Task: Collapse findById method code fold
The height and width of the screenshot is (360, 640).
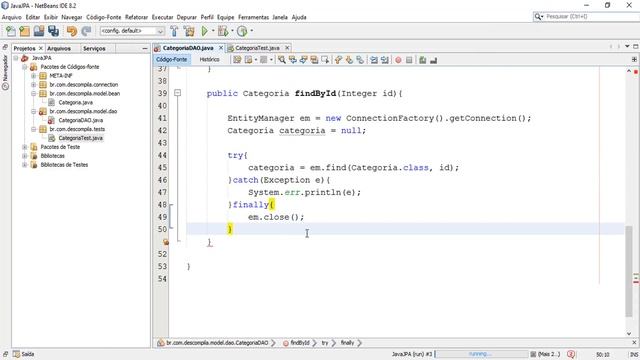Action: [x=178, y=93]
